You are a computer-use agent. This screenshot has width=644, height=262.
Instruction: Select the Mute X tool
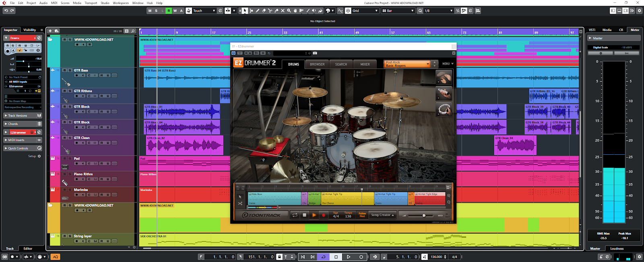(x=283, y=11)
